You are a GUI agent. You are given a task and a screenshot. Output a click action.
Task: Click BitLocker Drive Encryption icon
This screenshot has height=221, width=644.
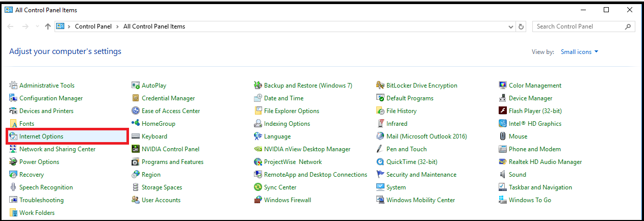pyautogui.click(x=380, y=86)
